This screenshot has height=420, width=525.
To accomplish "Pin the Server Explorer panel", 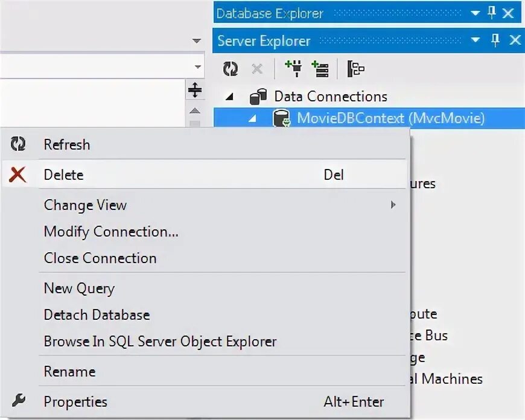I will [x=495, y=40].
